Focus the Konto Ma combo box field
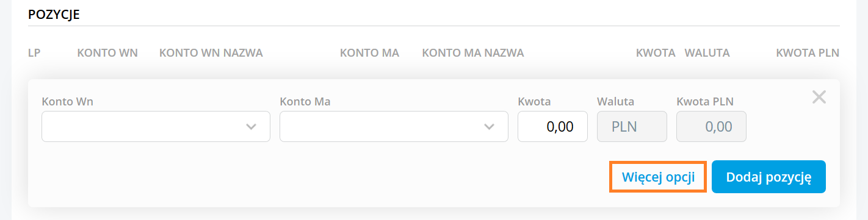 click(394, 126)
